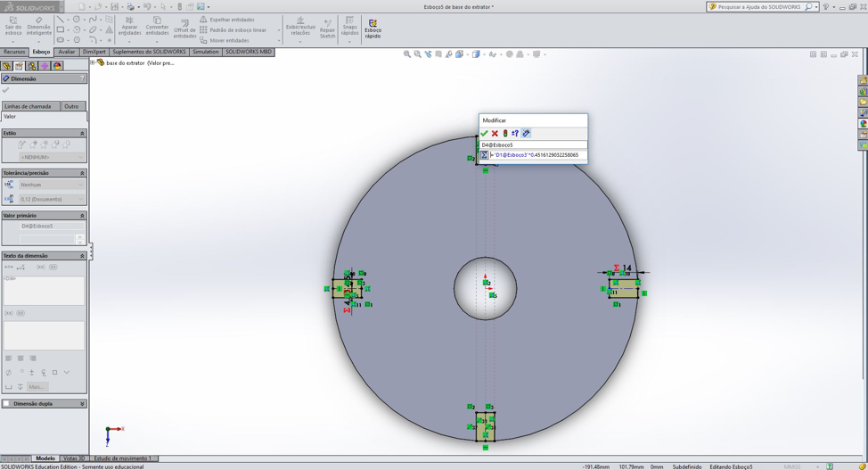Click the primary value stepper arrows
The width and height of the screenshot is (868, 470).
(x=80, y=239)
